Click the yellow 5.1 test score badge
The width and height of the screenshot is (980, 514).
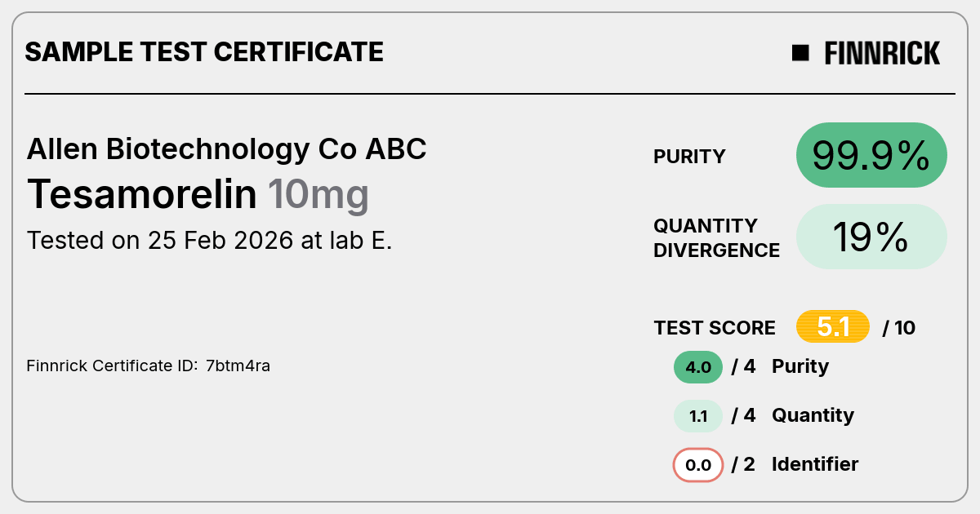833,327
